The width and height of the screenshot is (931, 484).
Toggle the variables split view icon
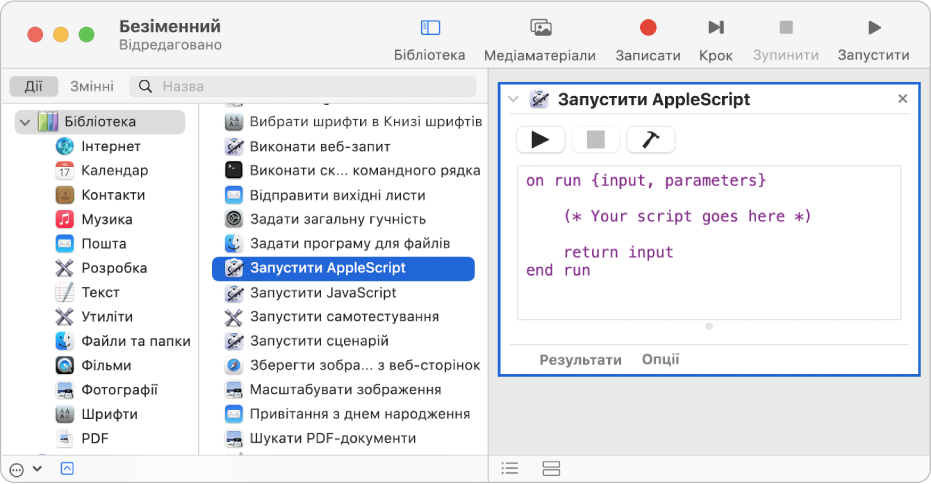[551, 468]
